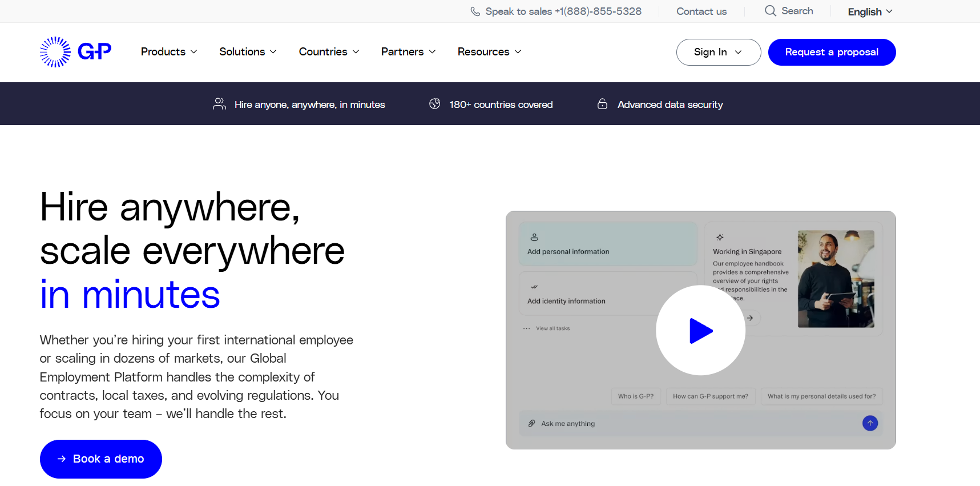Click the checkmark icon above Add identity information
Screen dimensions: 980x486
534,287
